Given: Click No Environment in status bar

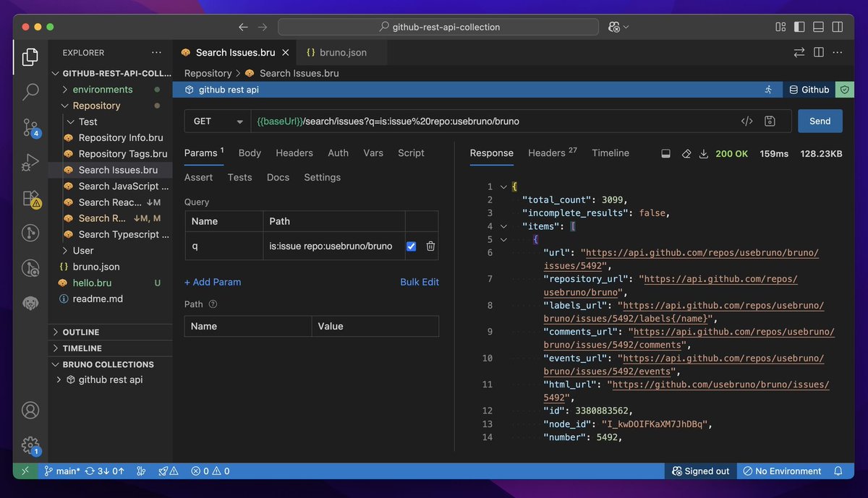Looking at the screenshot, I should click(x=782, y=471).
